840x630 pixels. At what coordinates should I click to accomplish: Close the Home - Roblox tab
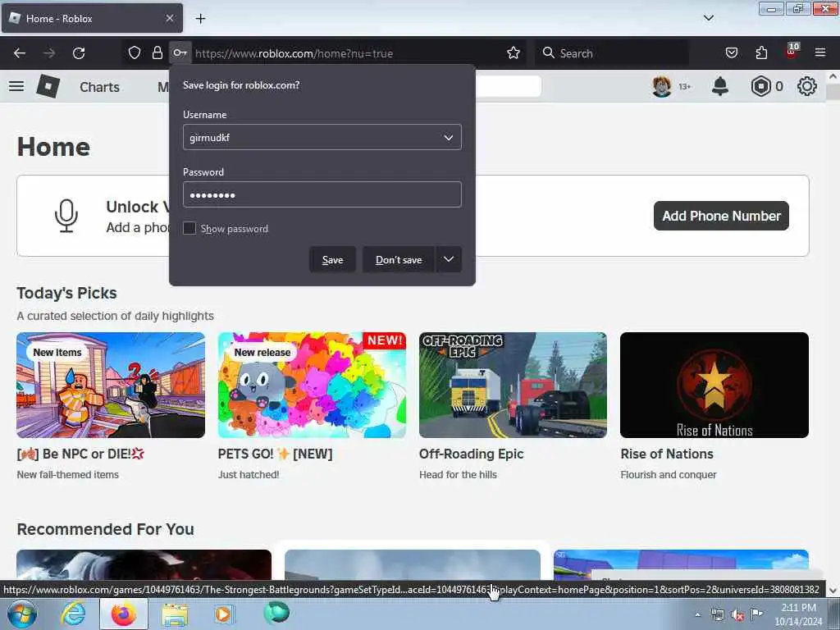point(170,18)
